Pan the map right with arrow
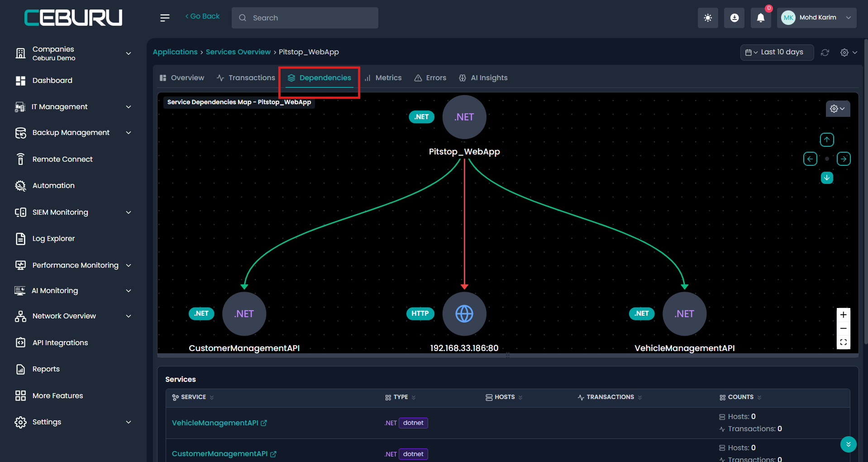This screenshot has height=462, width=868. point(844,159)
